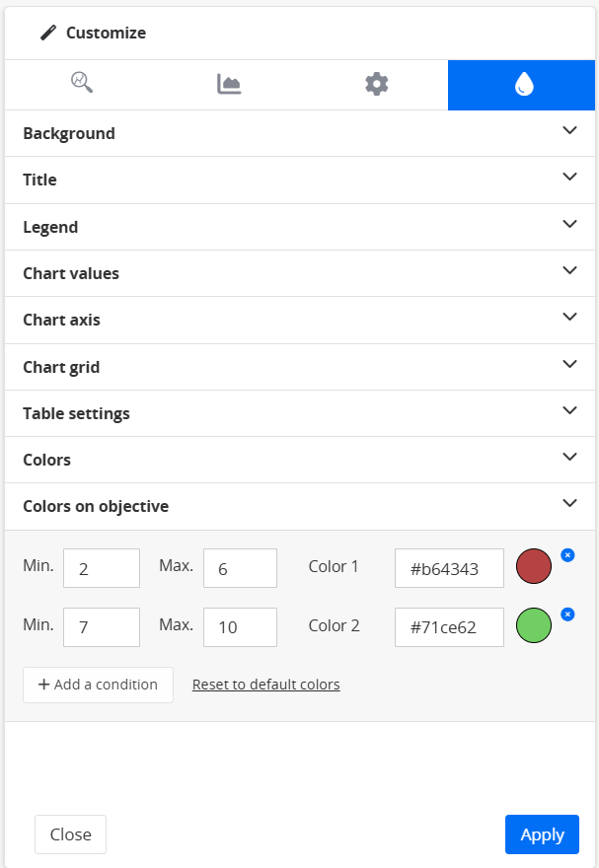Click Reset to default colors link
599x868 pixels.
[x=265, y=685]
